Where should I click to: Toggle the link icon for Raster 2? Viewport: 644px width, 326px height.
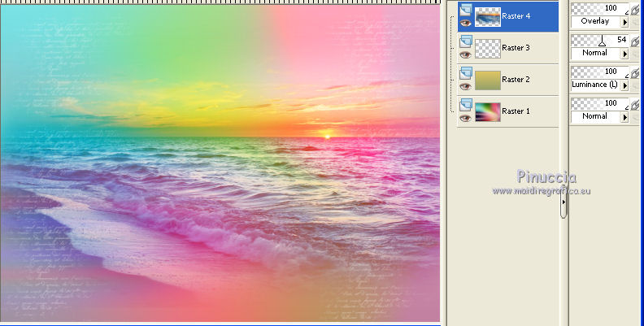point(635,72)
